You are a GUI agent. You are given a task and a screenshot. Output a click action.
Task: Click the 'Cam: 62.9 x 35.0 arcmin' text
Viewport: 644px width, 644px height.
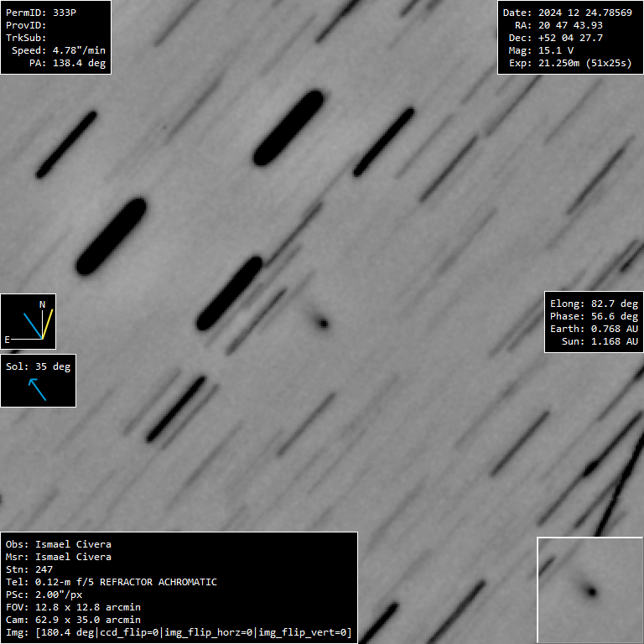[73, 621]
